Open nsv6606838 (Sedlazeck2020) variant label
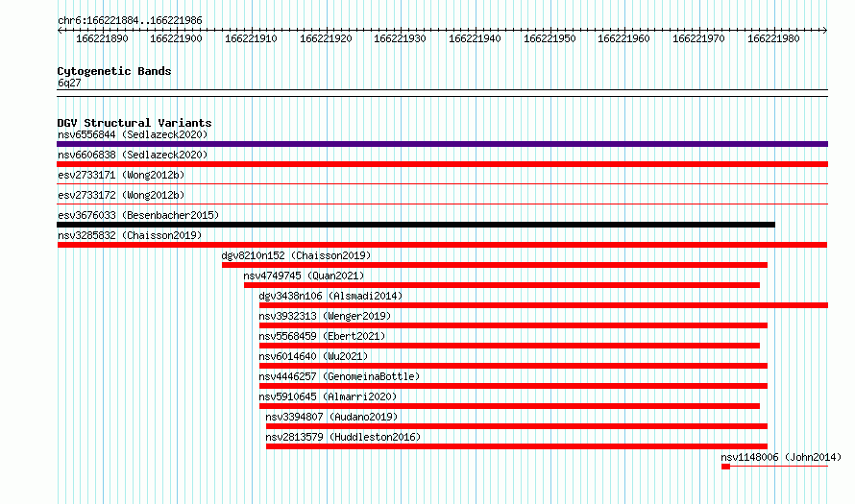 pyautogui.click(x=133, y=155)
